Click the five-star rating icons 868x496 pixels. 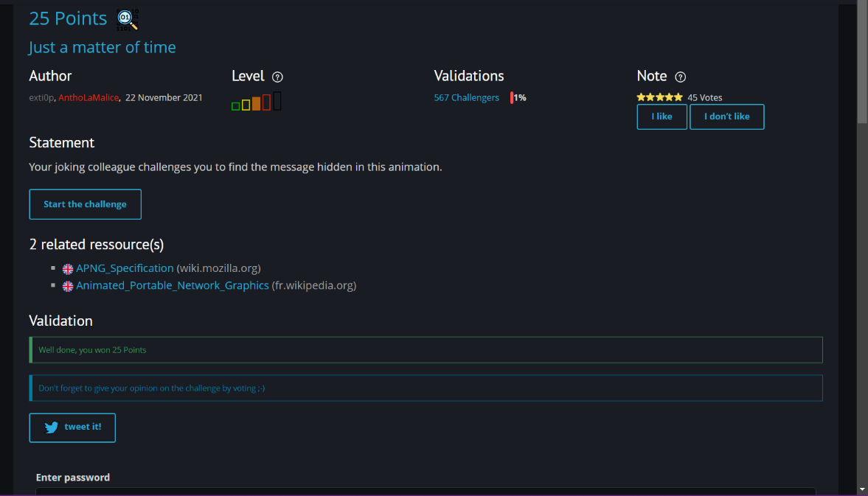(x=659, y=97)
